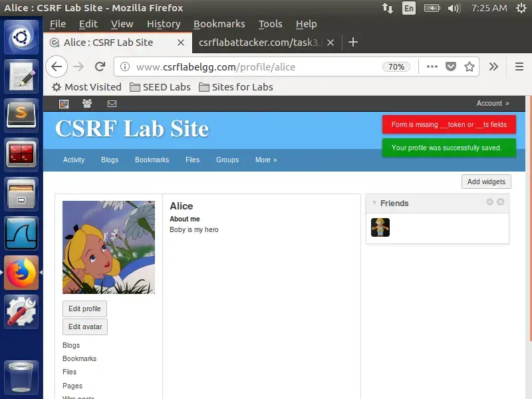Open Ubuntu dash search in launcher
Screen dimensions: 532x399
coord(21,37)
